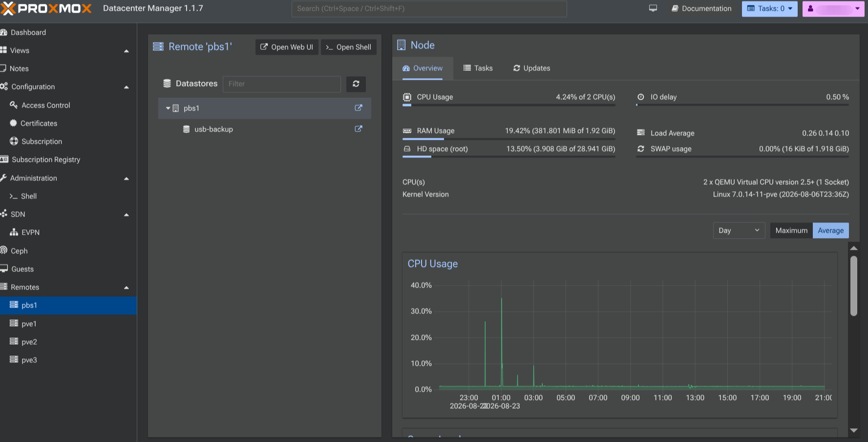The width and height of the screenshot is (868, 442).
Task: Click the Load Average icon
Action: point(641,133)
